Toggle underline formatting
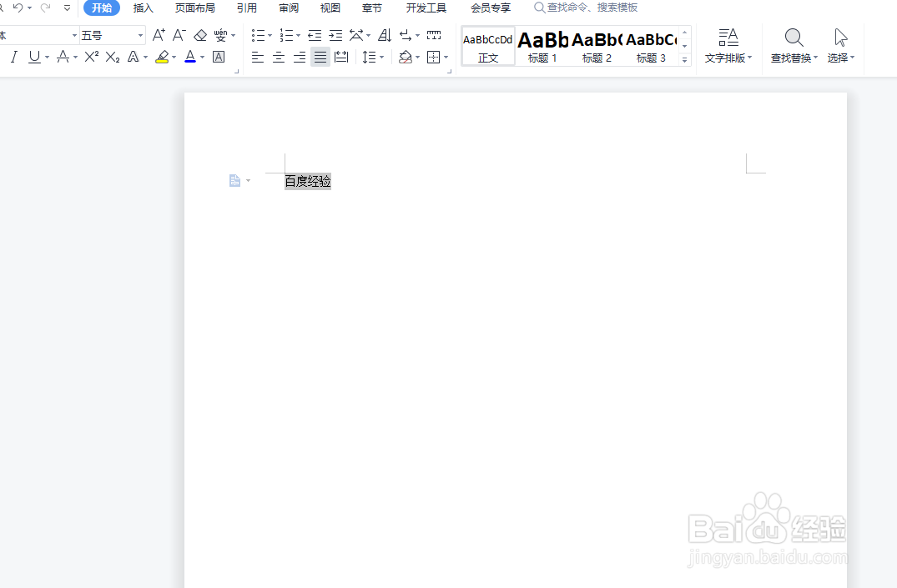897x588 pixels. [x=34, y=57]
